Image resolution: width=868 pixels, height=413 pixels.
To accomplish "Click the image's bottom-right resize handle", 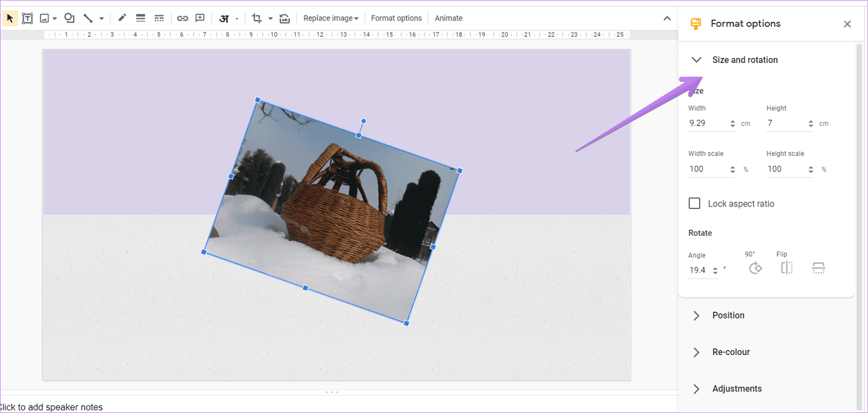I will [x=407, y=323].
